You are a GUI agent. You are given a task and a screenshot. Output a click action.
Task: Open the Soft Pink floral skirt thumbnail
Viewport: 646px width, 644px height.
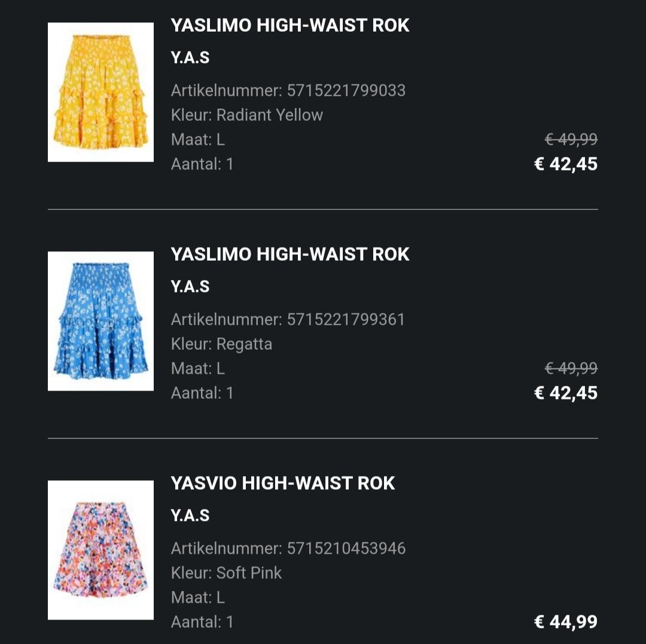pyautogui.click(x=100, y=550)
